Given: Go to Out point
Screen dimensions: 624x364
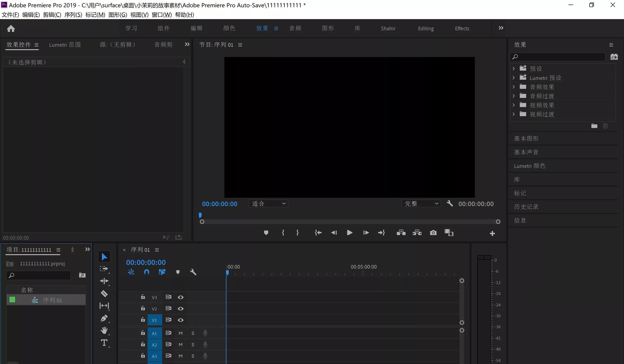Looking at the screenshot, I should pyautogui.click(x=381, y=233).
